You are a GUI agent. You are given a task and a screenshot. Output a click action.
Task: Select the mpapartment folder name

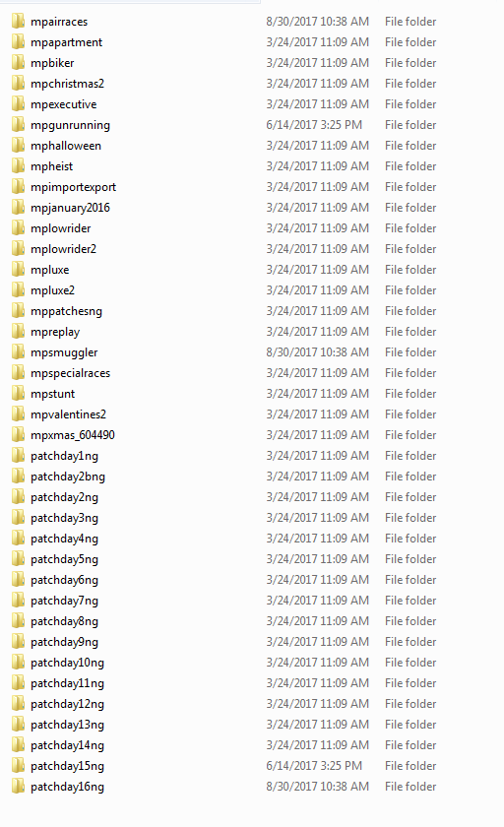click(x=66, y=42)
